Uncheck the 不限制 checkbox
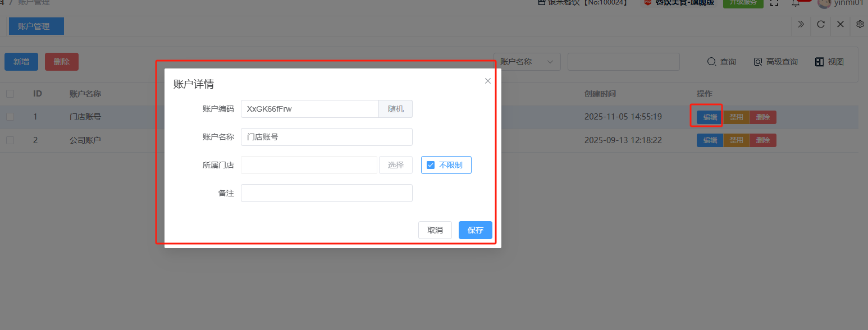Image resolution: width=868 pixels, height=330 pixels. [431, 165]
